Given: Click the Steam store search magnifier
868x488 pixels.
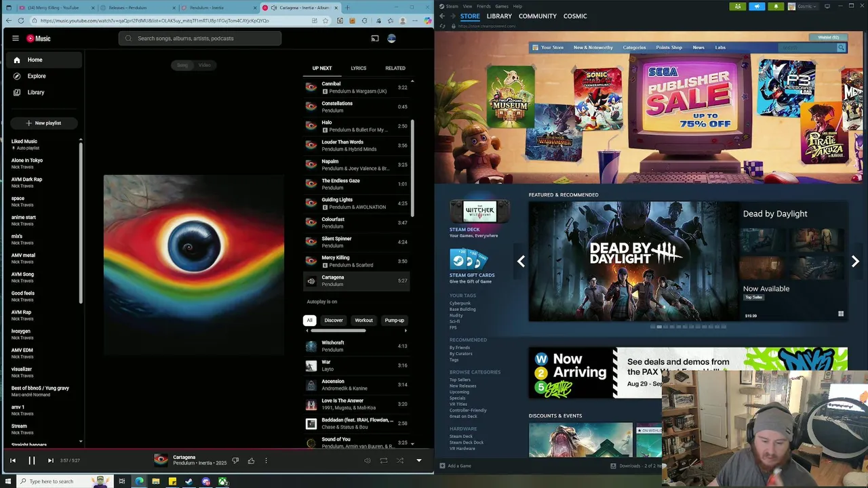Looking at the screenshot, I should [841, 47].
